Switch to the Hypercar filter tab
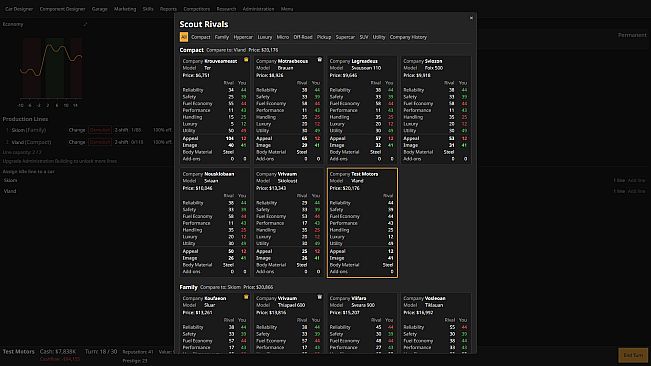This screenshot has height=366, width=651. (x=243, y=37)
